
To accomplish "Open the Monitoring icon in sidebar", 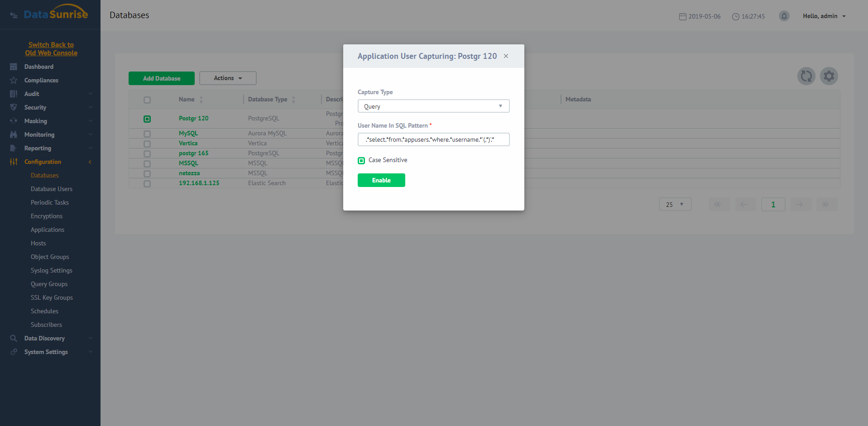I will point(14,134).
